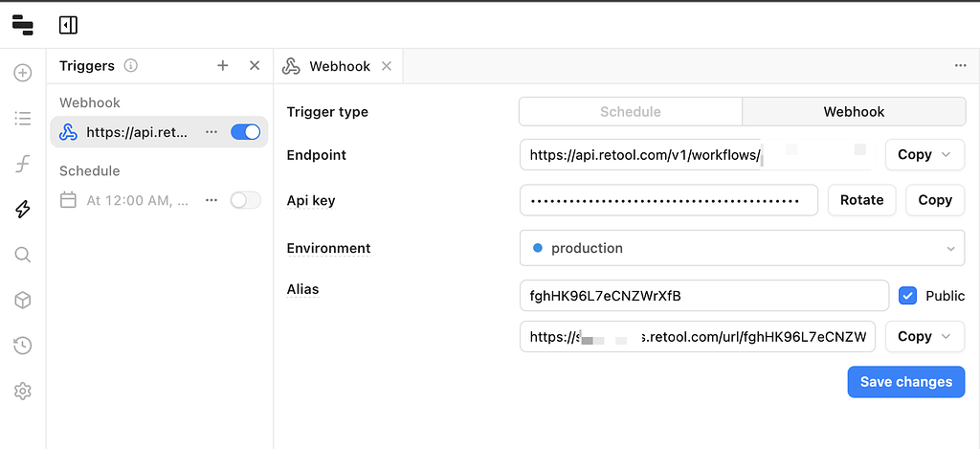Image resolution: width=980 pixels, height=449 pixels.
Task: Open the search magnifier sidebar icon
Action: click(23, 255)
